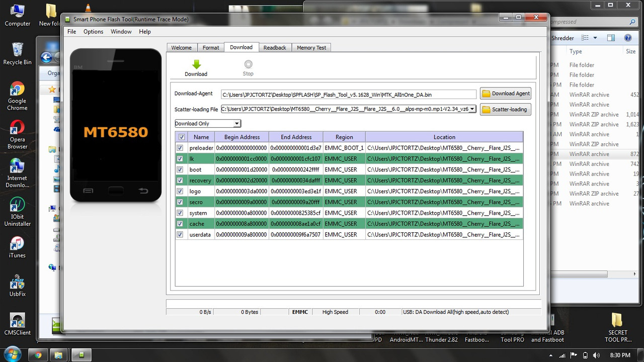Expand the Scatter-loading File path dropdown
The image size is (644, 362).
point(472,109)
